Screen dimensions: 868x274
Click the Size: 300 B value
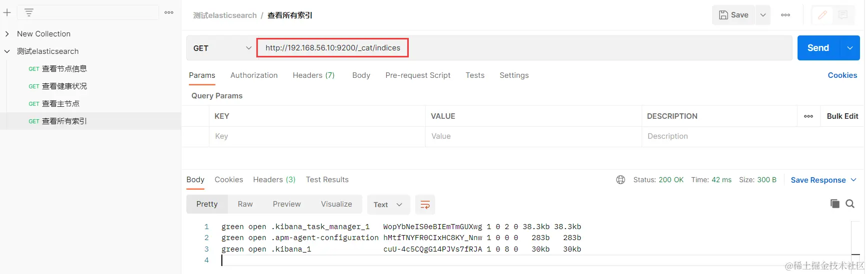tap(758, 180)
